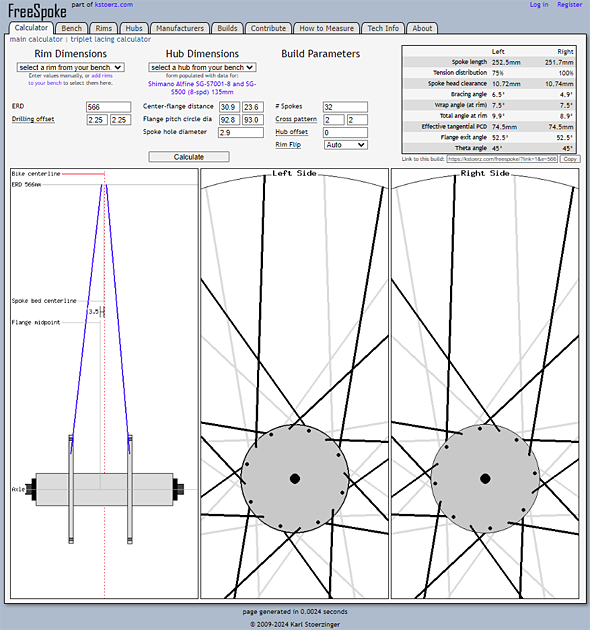Open the Contribute tab
590x630 pixels.
pos(268,28)
